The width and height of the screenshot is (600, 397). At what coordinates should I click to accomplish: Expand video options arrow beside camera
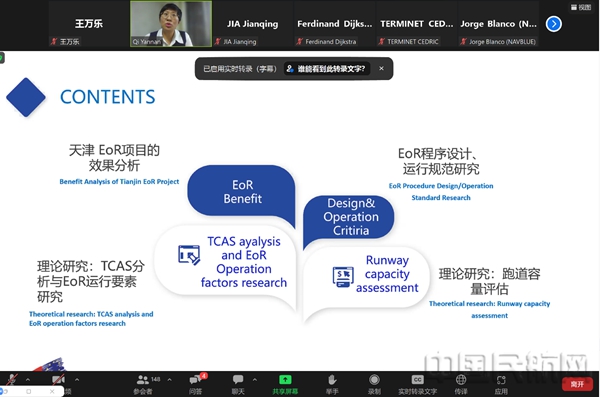[x=77, y=380]
